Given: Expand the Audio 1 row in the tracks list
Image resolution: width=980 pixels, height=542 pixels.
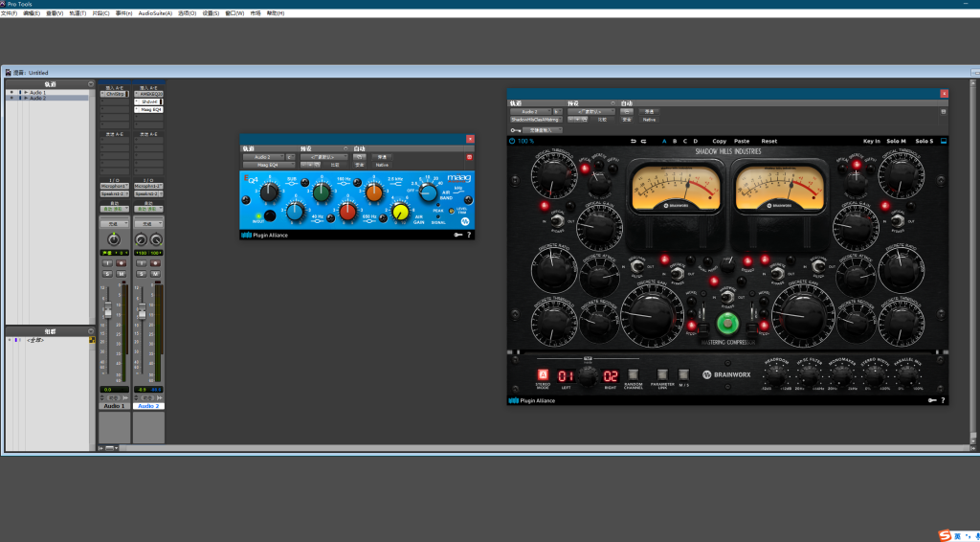Looking at the screenshot, I should [x=26, y=93].
